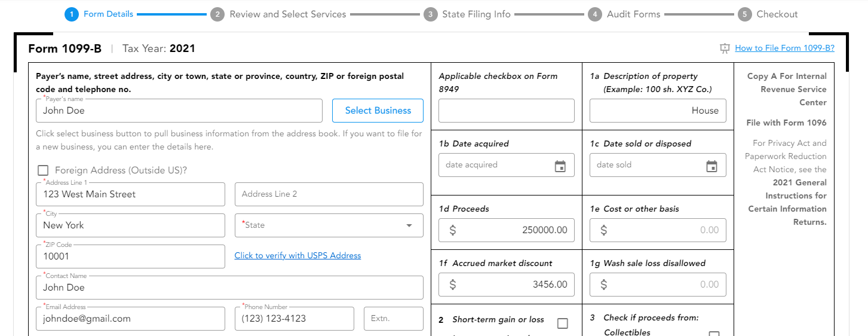Open the State dropdown
This screenshot has height=336, width=868.
[329, 225]
